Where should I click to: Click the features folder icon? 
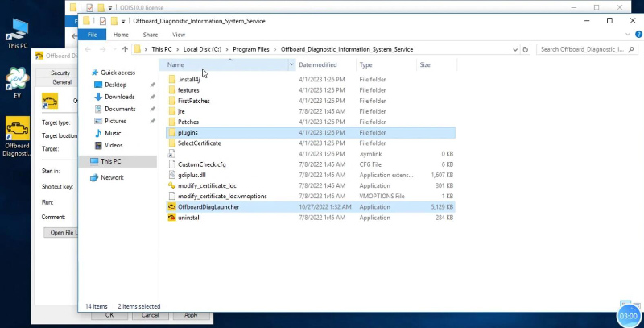(172, 90)
